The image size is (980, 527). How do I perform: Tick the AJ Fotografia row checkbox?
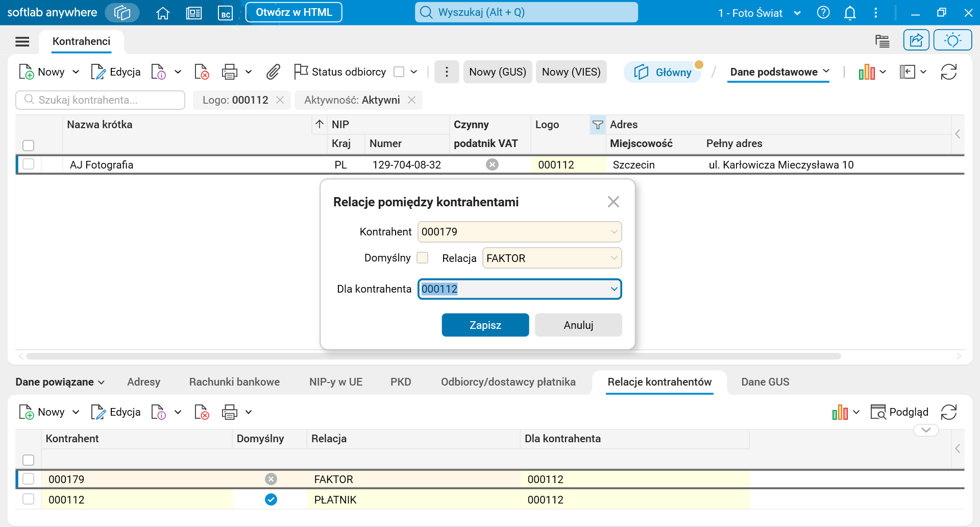[29, 164]
